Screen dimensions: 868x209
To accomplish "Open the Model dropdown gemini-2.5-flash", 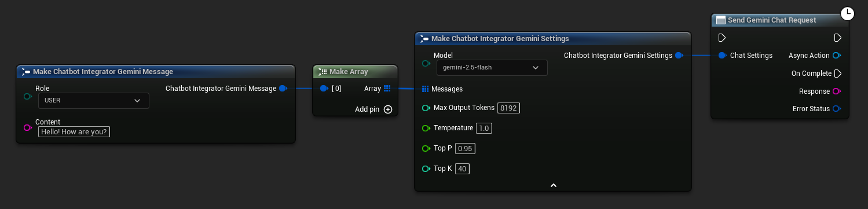I will coord(492,67).
